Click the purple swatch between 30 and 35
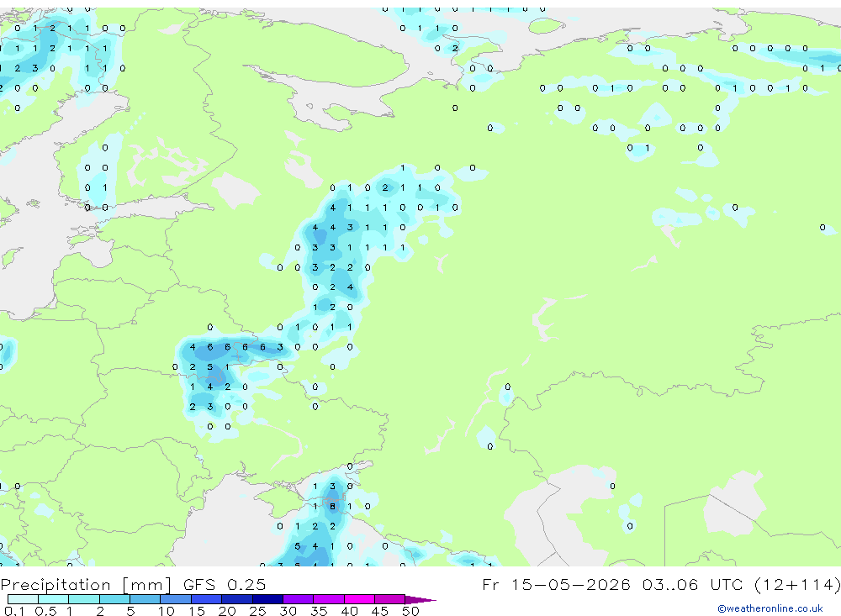Screen dimensions: 841x616 point(298,599)
